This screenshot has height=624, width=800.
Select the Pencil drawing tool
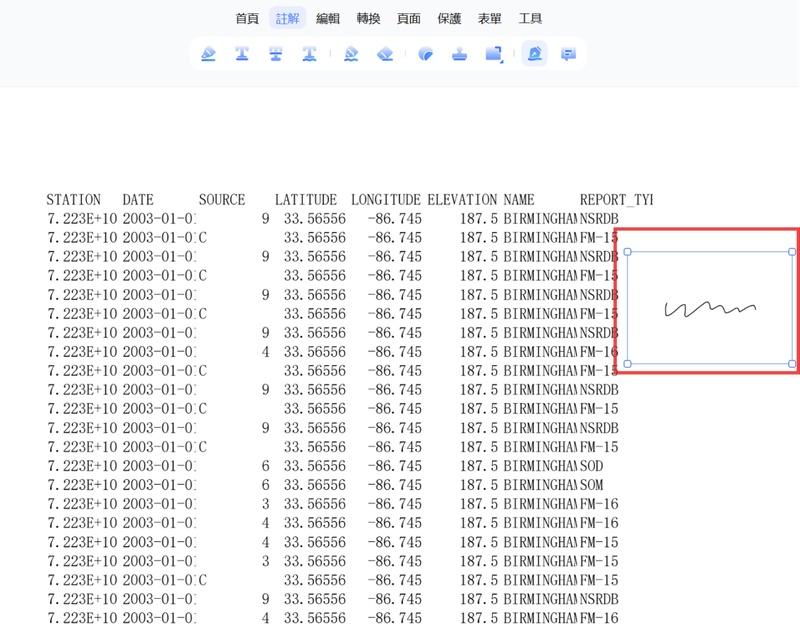(x=351, y=54)
